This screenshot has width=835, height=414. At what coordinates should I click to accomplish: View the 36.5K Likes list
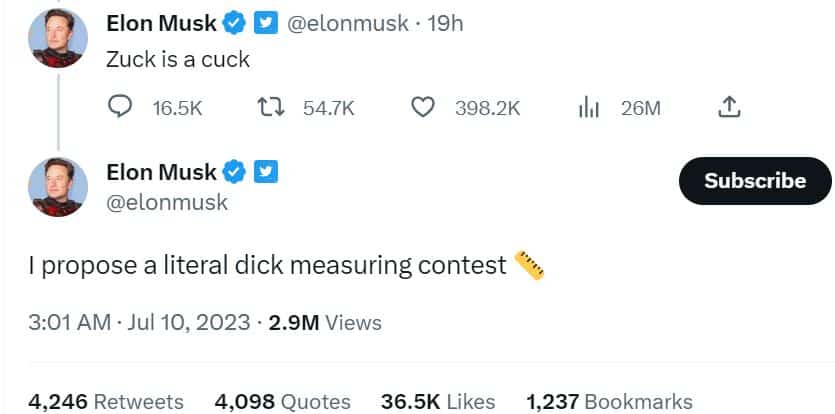(438, 401)
